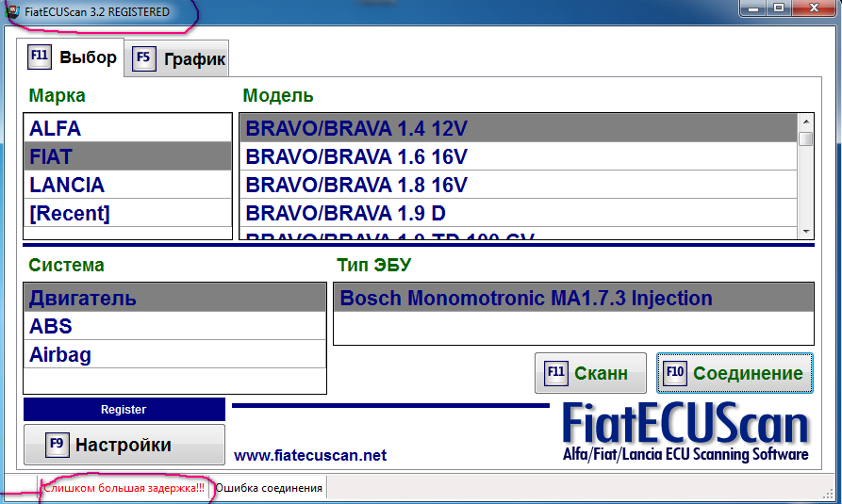Viewport: 842px width, 504px height.
Task: Maximize the FiatECUScan window
Action: click(779, 8)
